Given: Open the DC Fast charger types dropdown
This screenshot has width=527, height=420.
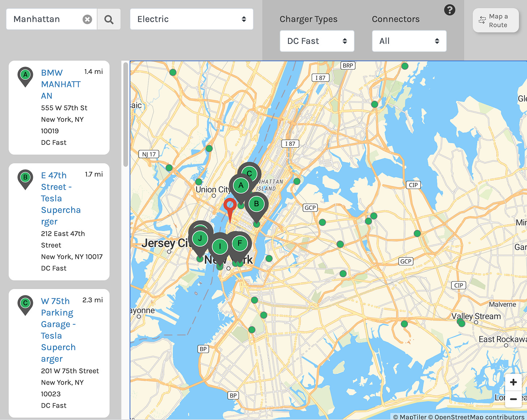Looking at the screenshot, I should pyautogui.click(x=317, y=41).
